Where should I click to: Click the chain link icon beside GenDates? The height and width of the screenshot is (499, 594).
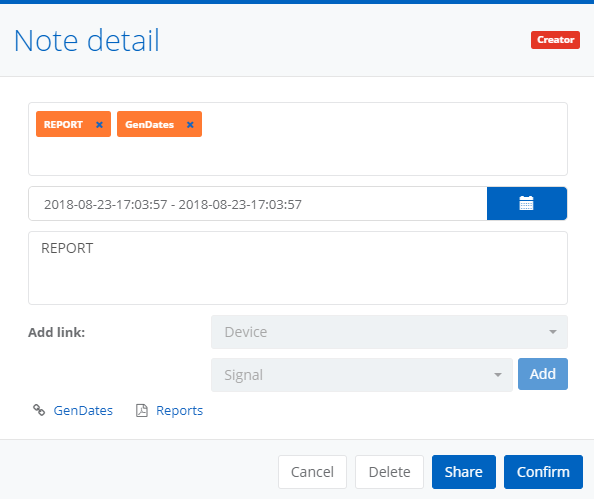39,410
